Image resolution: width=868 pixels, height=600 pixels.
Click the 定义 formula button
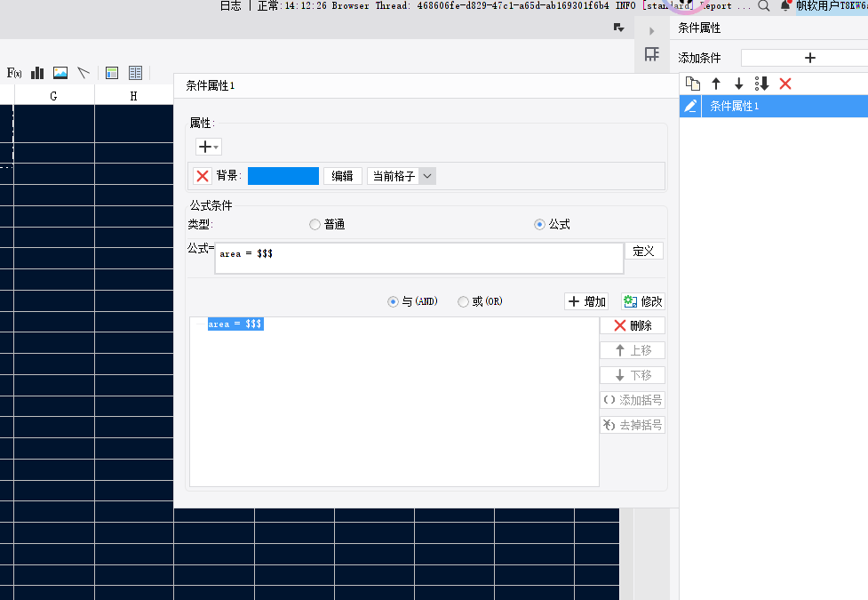click(643, 252)
